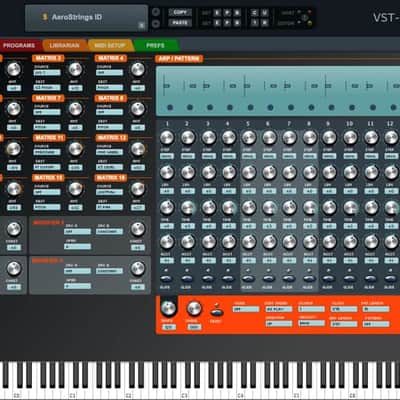Click next preset round arrow button

coord(156,24)
